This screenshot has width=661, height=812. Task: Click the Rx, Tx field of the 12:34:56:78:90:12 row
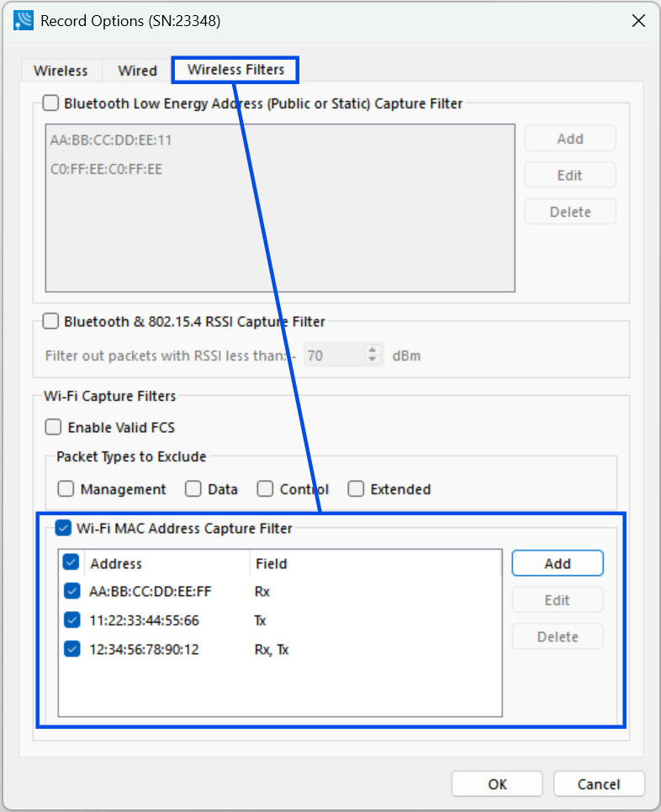pyautogui.click(x=272, y=650)
